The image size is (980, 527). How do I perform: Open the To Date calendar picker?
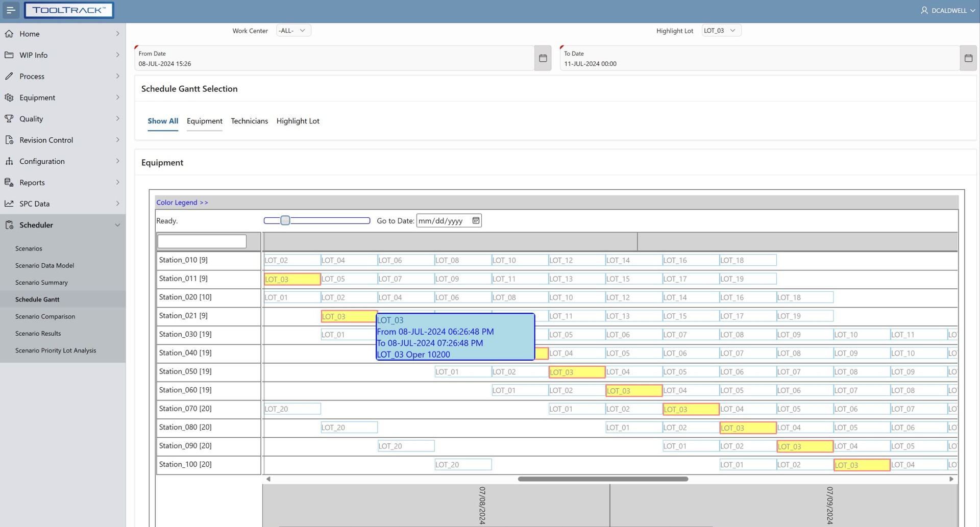point(968,58)
